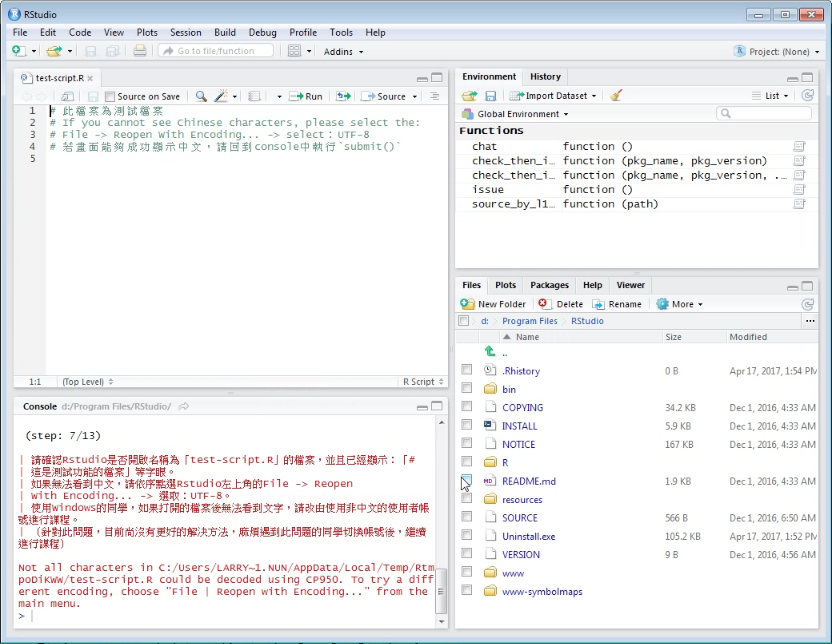832x644 pixels.
Task: Click the Files path ellipsis browse button
Action: (810, 321)
